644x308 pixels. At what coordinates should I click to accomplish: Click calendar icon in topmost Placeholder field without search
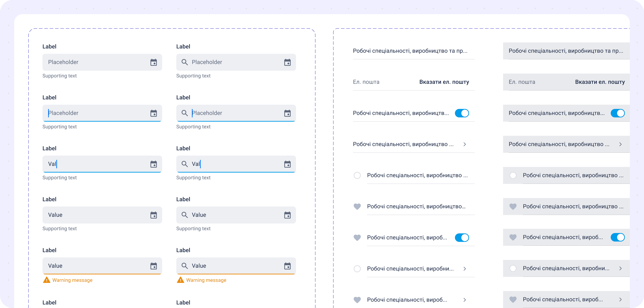[153, 62]
